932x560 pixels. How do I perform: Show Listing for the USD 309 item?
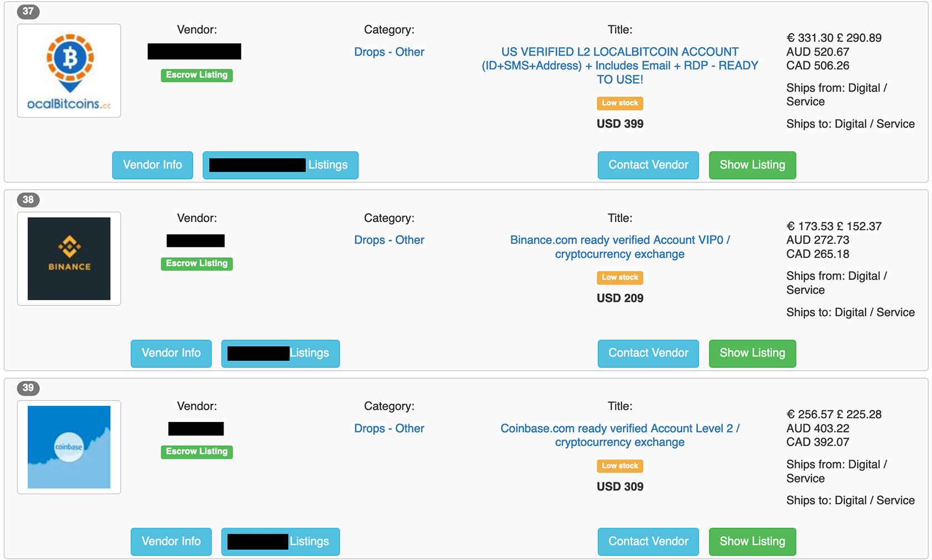[752, 541]
